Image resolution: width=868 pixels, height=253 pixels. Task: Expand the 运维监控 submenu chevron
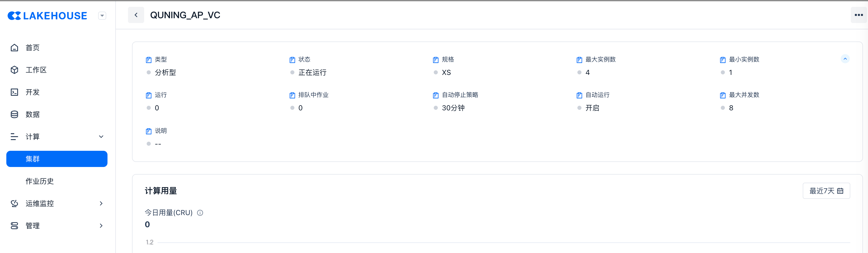[x=101, y=203]
